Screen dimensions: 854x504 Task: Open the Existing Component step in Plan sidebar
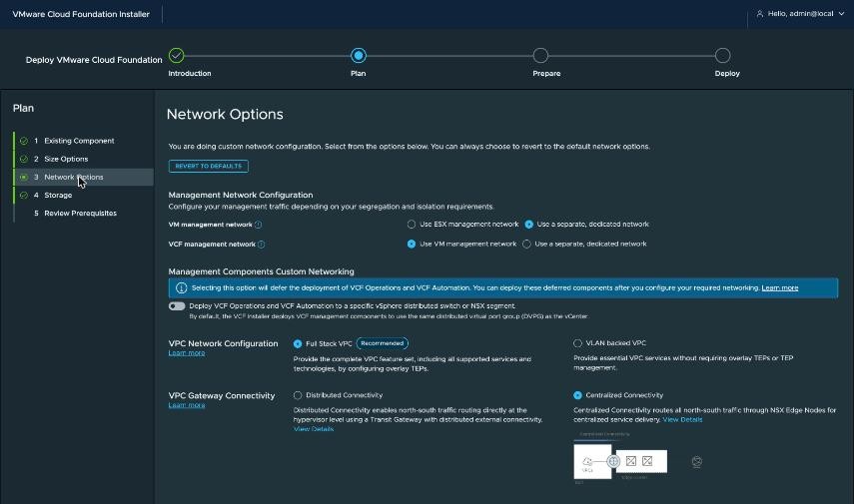(x=83, y=141)
